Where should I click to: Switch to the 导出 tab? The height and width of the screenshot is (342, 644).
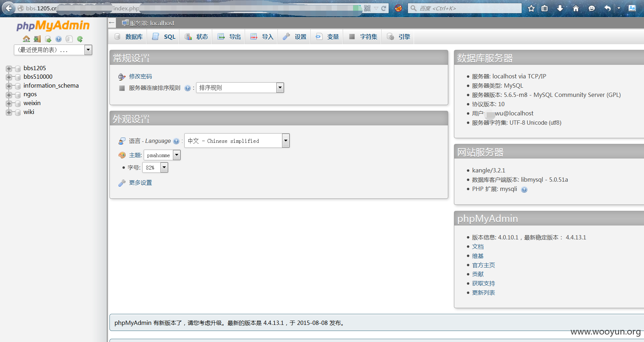click(x=229, y=37)
